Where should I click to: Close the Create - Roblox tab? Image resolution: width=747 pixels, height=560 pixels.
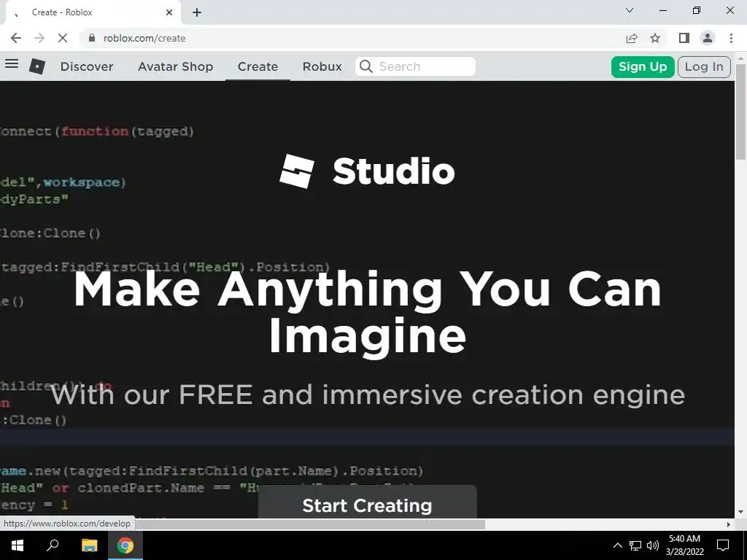[x=169, y=12]
